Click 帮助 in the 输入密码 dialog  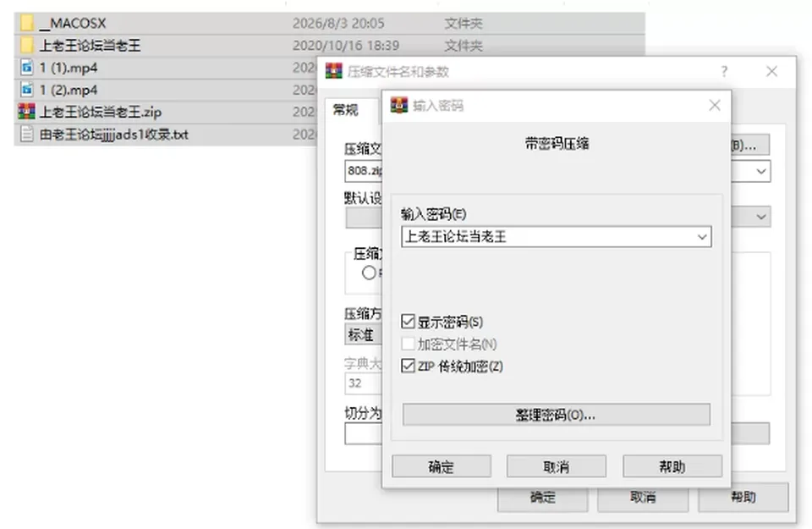pos(672,466)
